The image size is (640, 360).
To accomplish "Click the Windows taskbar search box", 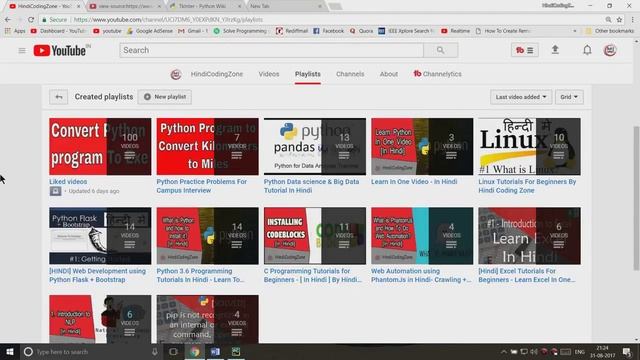I will pos(90,351).
